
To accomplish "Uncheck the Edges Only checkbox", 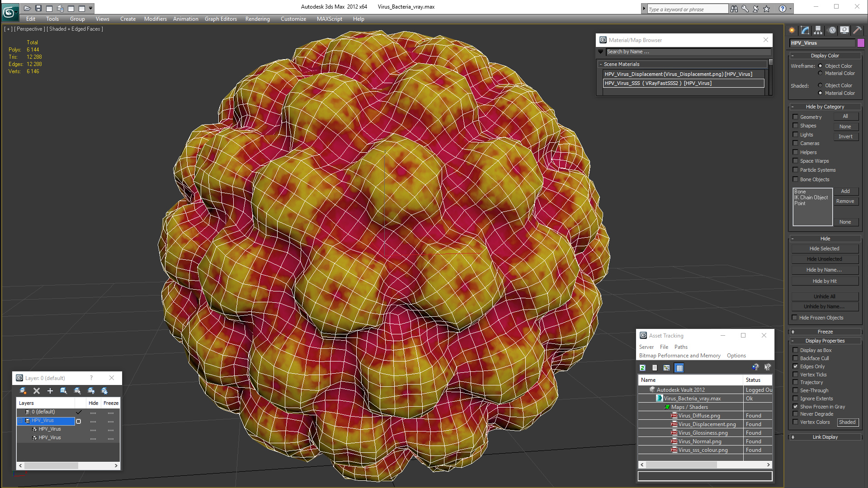I will pos(795,366).
